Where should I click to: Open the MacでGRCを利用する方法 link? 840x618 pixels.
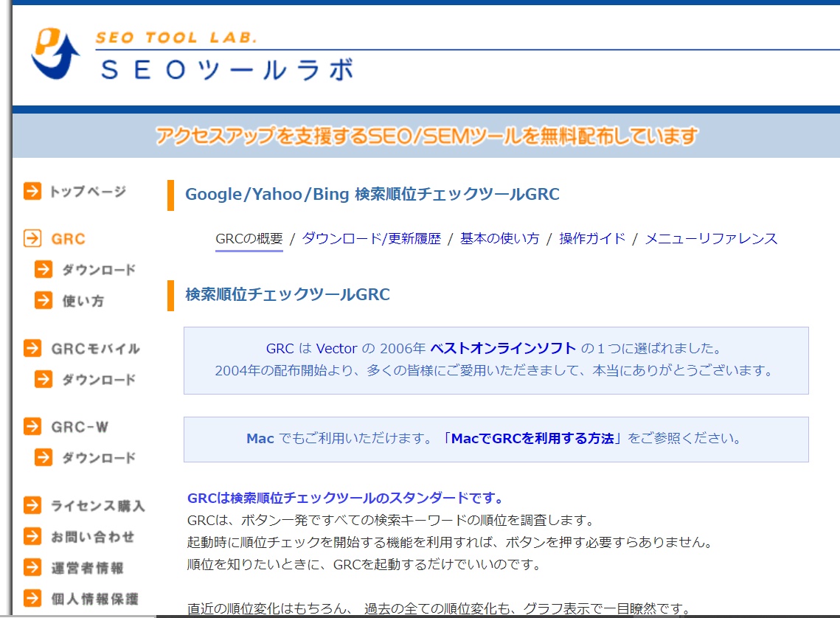coord(532,439)
